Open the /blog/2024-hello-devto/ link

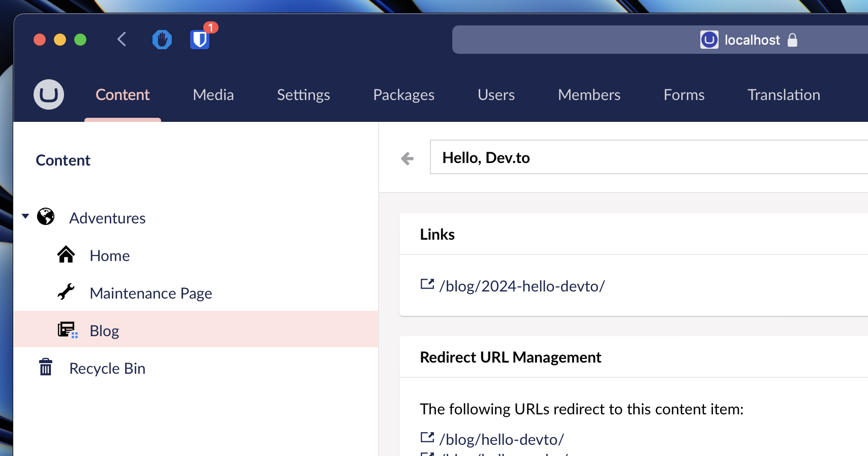[522, 286]
